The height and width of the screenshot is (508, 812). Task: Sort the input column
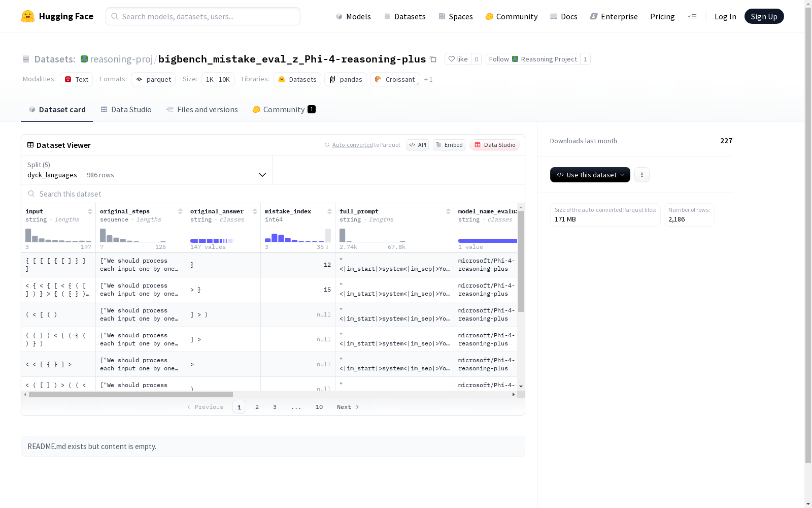tap(90, 211)
